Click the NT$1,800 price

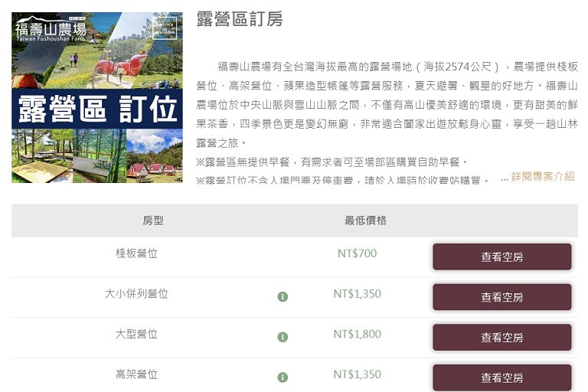[x=357, y=334]
